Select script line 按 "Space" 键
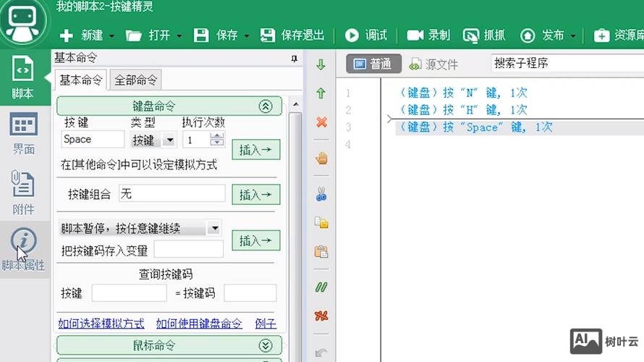Image resolution: width=644 pixels, height=362 pixels. (476, 127)
